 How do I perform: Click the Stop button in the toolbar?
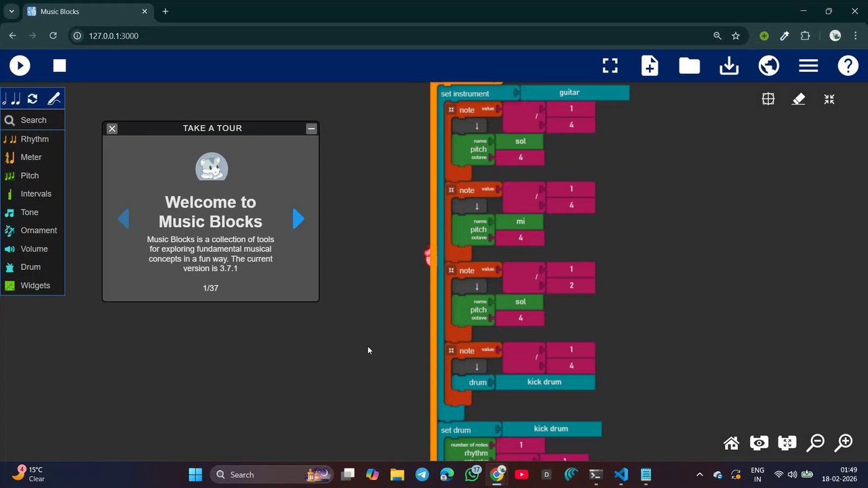coord(60,66)
